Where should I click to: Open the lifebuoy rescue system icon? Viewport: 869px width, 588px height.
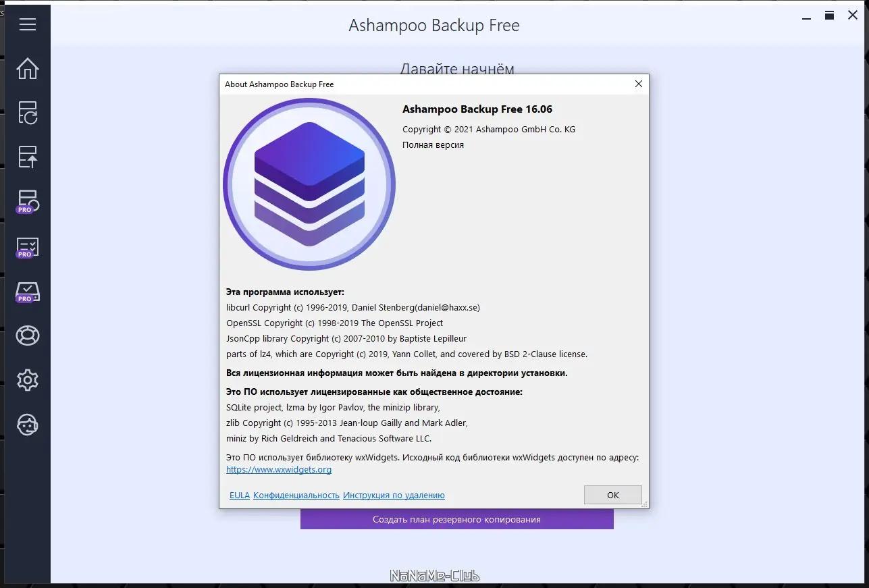pyautogui.click(x=28, y=336)
